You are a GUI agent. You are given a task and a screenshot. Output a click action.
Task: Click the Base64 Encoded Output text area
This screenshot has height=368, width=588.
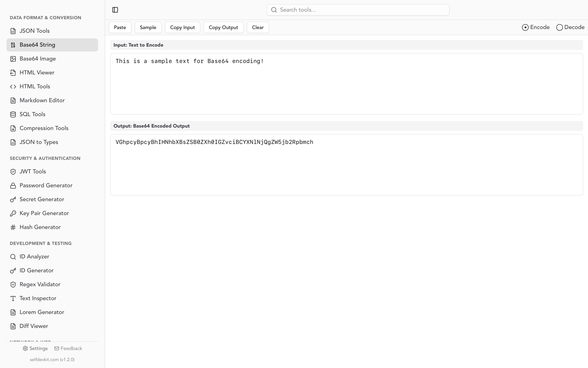click(x=346, y=165)
